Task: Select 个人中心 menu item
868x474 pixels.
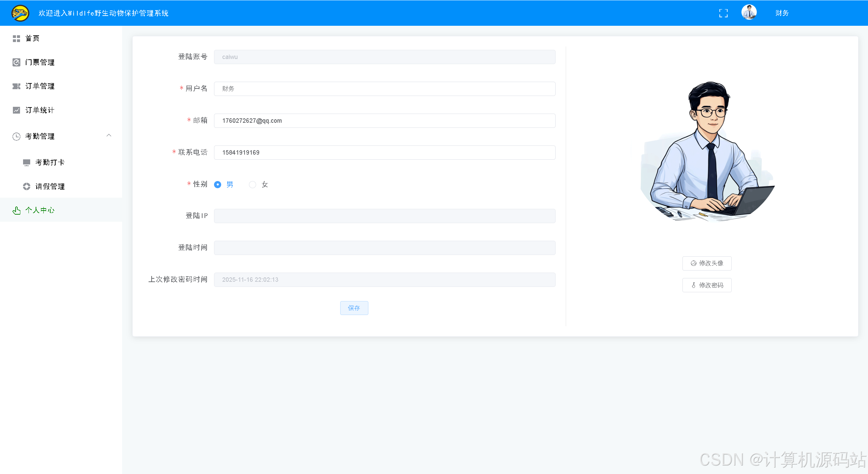Action: point(61,210)
